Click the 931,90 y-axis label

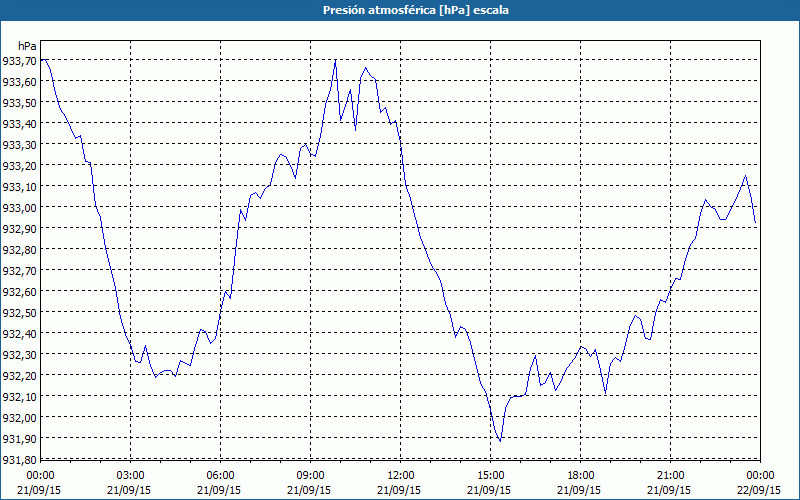(x=19, y=438)
